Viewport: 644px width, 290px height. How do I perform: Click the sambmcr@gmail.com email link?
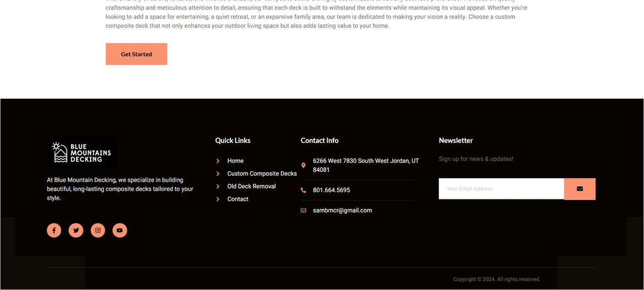(x=342, y=211)
